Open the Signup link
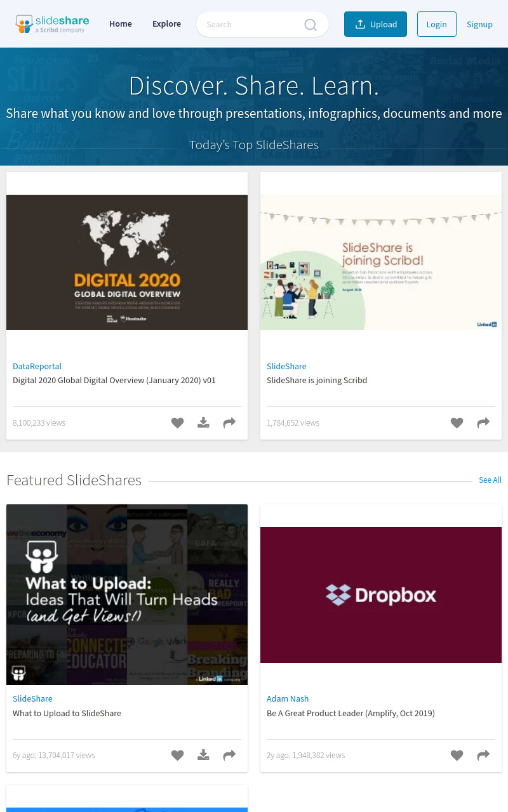 point(479,24)
